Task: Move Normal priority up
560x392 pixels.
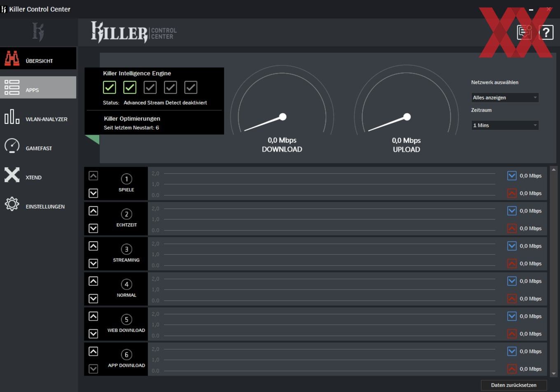Action: click(93, 281)
